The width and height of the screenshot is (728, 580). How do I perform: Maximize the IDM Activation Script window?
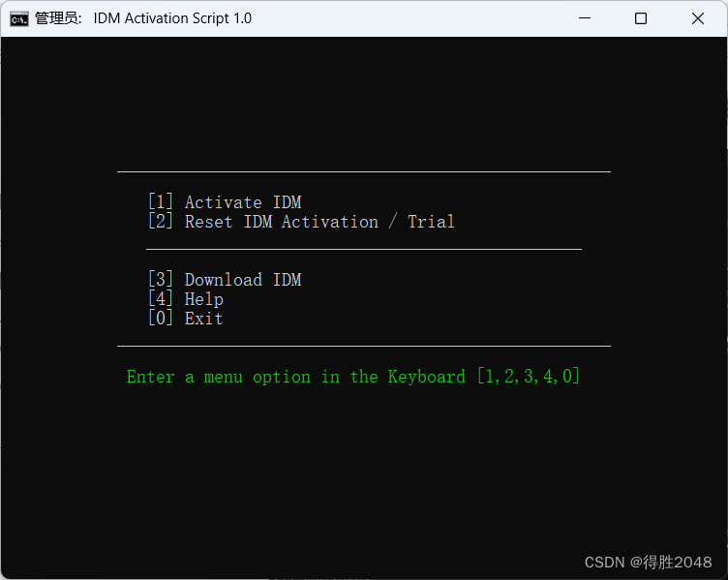point(641,18)
